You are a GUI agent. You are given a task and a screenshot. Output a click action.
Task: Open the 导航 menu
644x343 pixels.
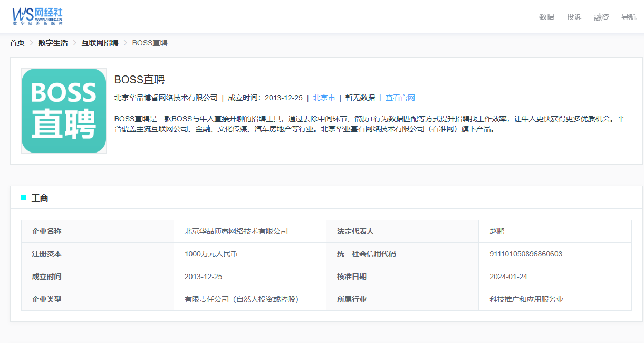pyautogui.click(x=629, y=17)
